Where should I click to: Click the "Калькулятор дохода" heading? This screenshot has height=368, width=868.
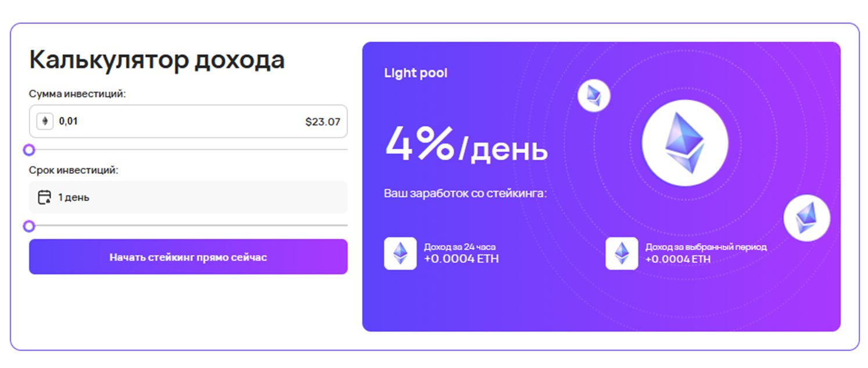tap(157, 60)
